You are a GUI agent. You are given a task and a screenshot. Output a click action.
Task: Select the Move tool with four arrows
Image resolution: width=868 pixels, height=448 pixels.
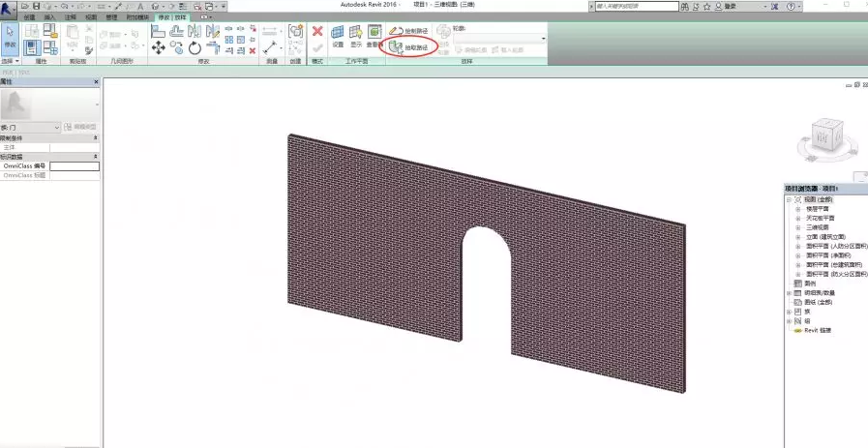coord(159,48)
